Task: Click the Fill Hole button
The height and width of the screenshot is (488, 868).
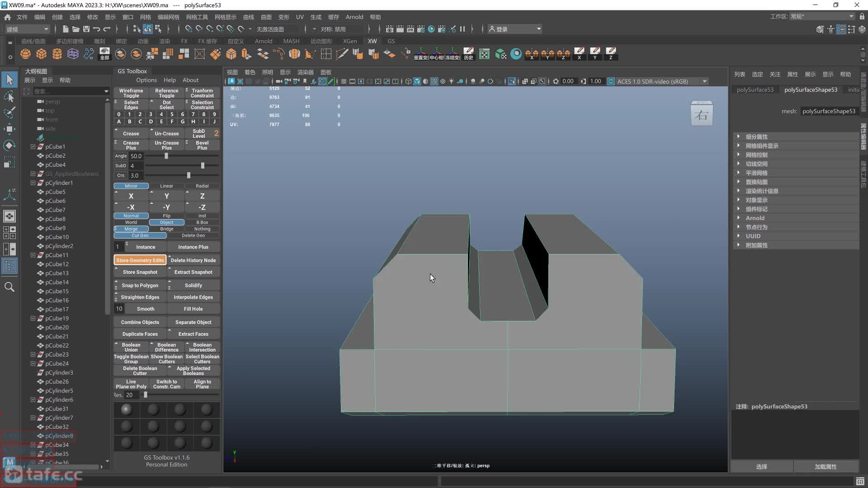Action: 193,309
